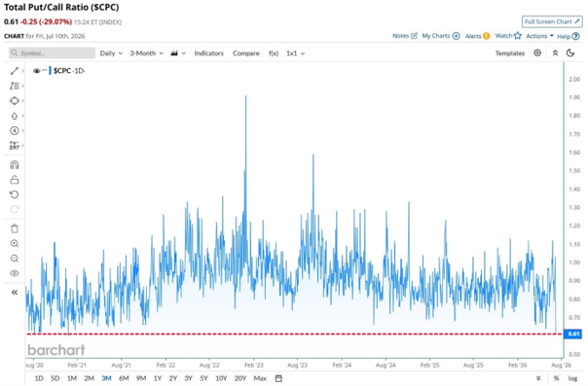Open $CPC series more options menu
The image size is (588, 386).
(45, 70)
